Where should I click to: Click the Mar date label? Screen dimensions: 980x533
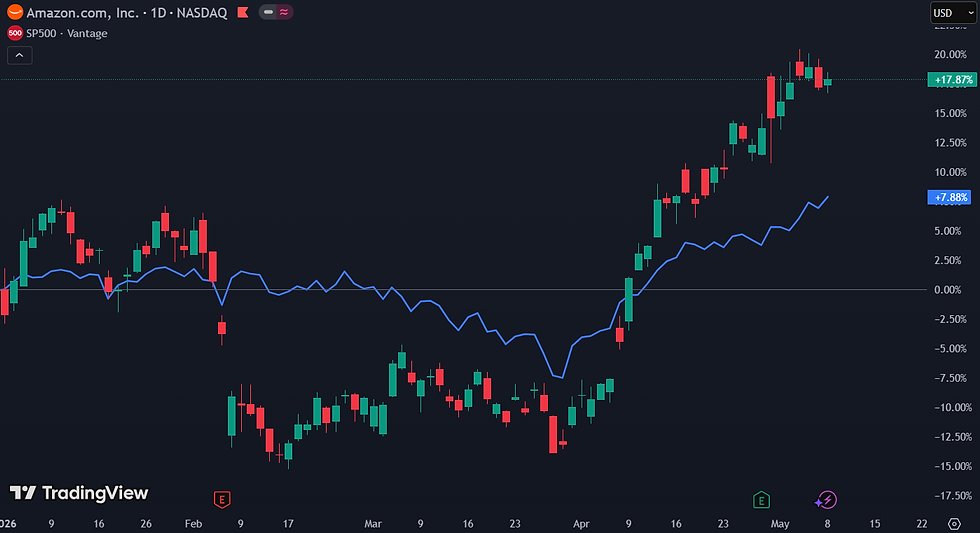(x=372, y=524)
